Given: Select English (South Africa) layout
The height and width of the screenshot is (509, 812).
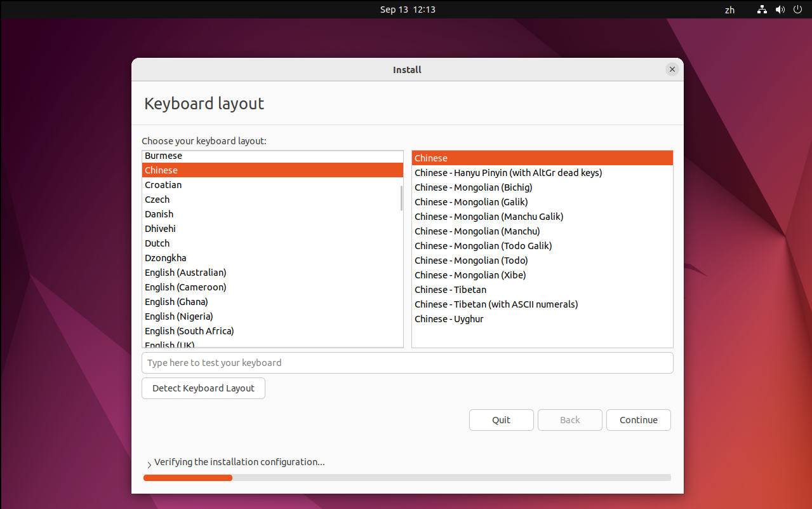Looking at the screenshot, I should tap(272, 331).
